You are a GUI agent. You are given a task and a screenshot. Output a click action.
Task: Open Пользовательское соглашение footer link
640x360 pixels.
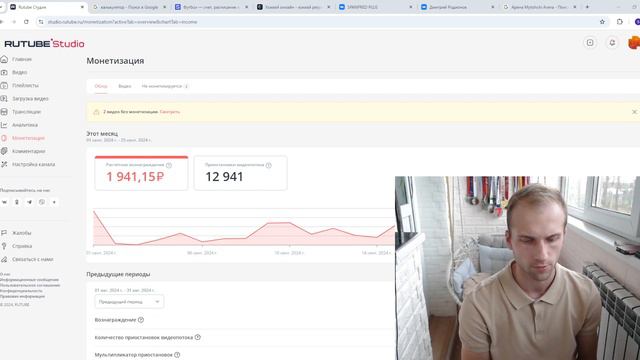[30, 285]
